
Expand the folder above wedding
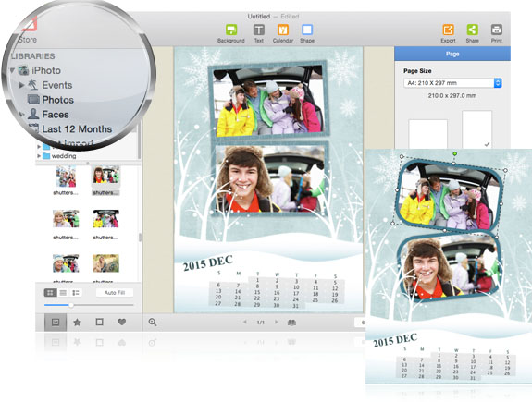(39, 147)
